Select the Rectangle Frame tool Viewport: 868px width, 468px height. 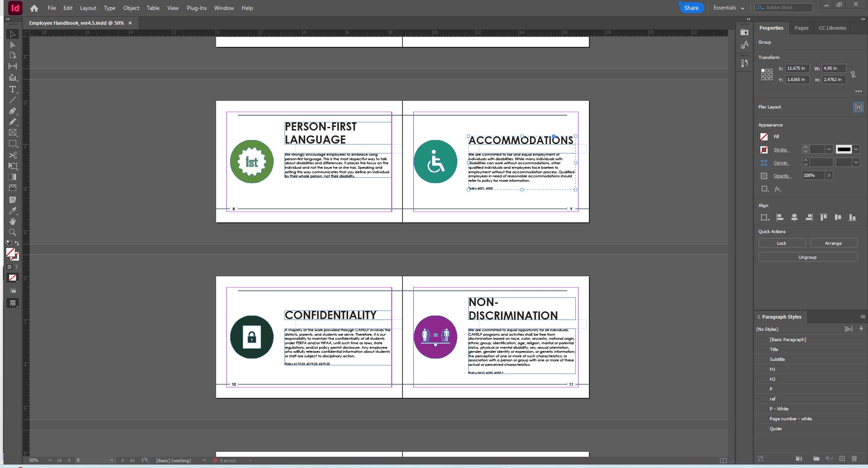click(13, 133)
